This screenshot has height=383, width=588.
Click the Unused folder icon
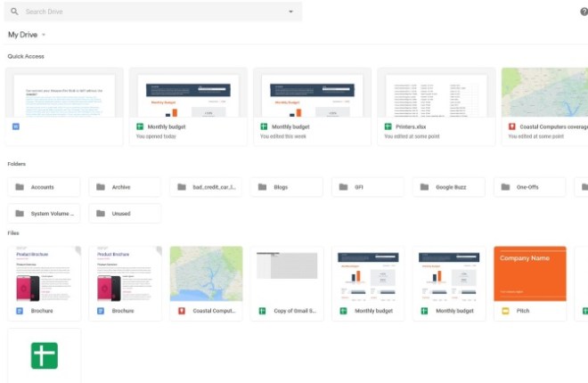pos(101,213)
